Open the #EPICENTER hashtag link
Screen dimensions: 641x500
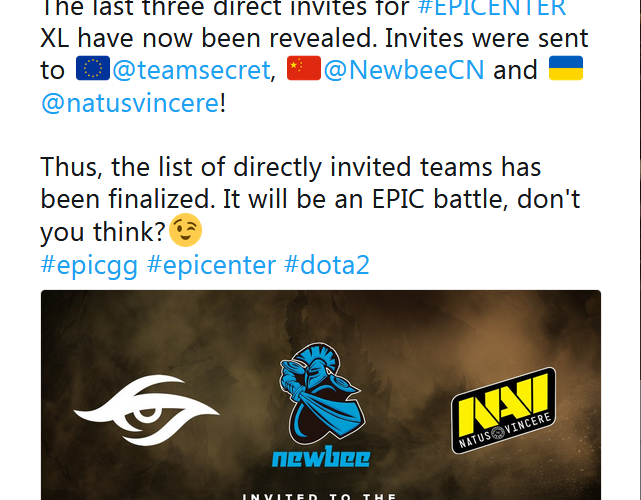point(492,8)
